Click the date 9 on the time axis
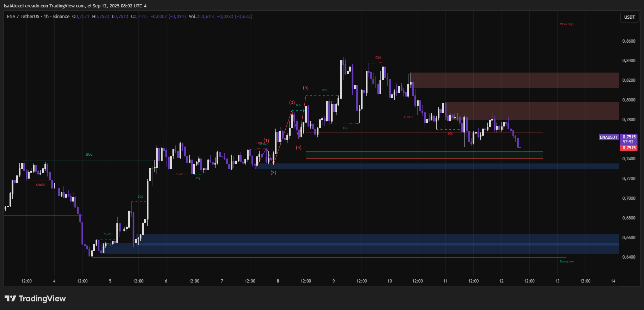This screenshot has width=644, height=310. (x=334, y=281)
